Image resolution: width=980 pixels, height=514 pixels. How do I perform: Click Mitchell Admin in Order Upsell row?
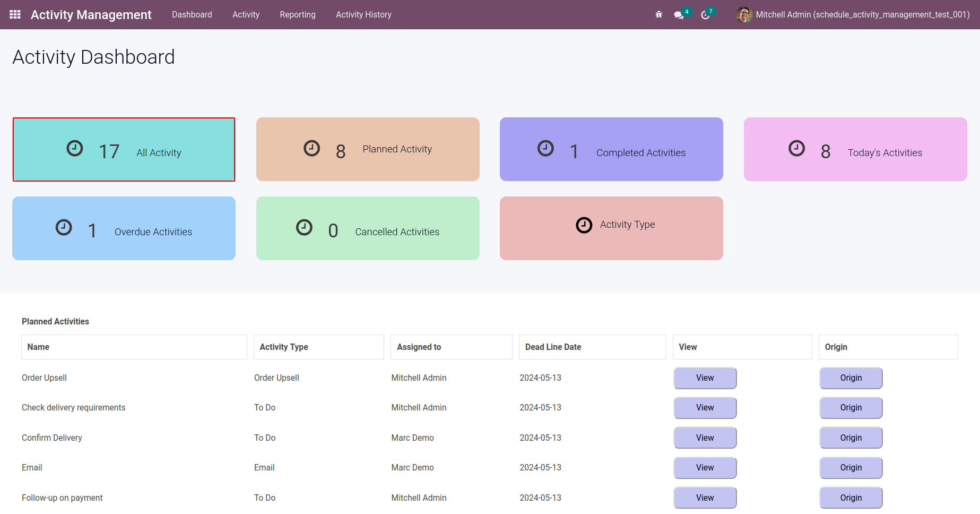[x=419, y=378]
